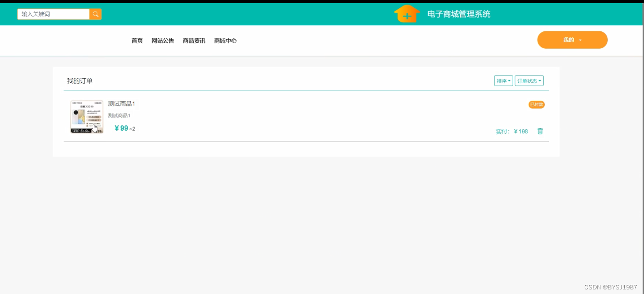Image resolution: width=644 pixels, height=294 pixels.
Task: Open the 商城中心 menu item
Action: [x=225, y=40]
